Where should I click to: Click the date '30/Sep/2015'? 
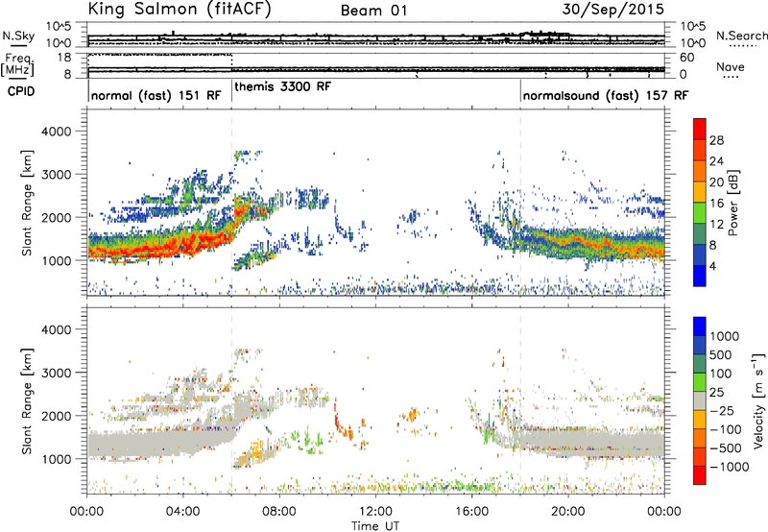[612, 10]
